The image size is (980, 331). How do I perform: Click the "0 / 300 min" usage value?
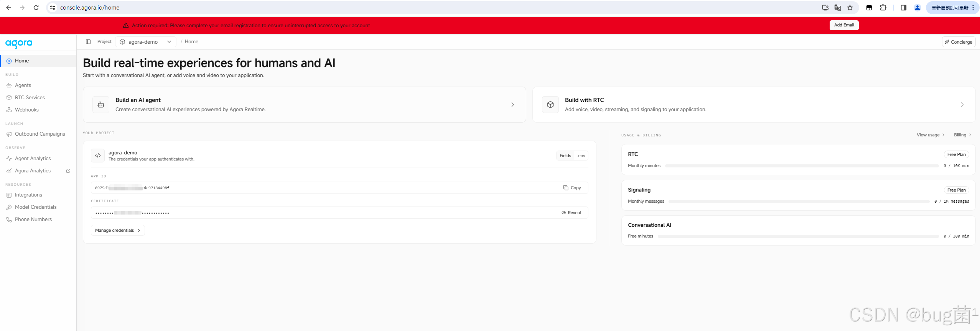(956, 236)
